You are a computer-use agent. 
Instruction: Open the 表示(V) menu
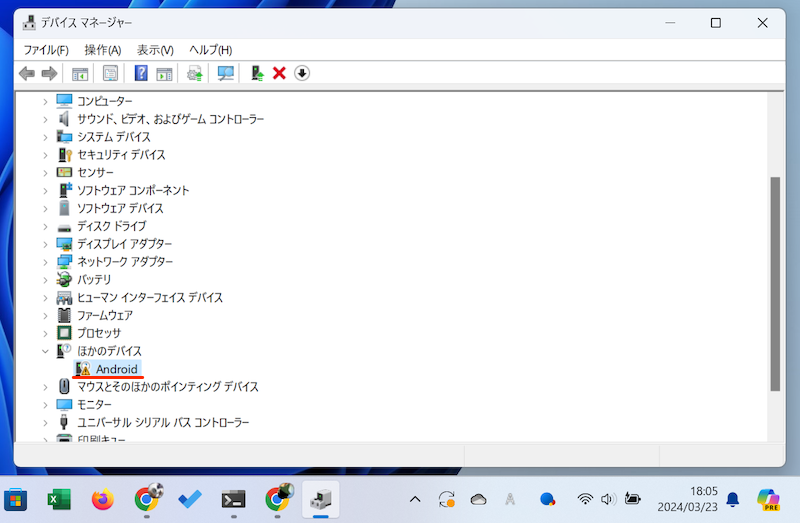(x=155, y=50)
